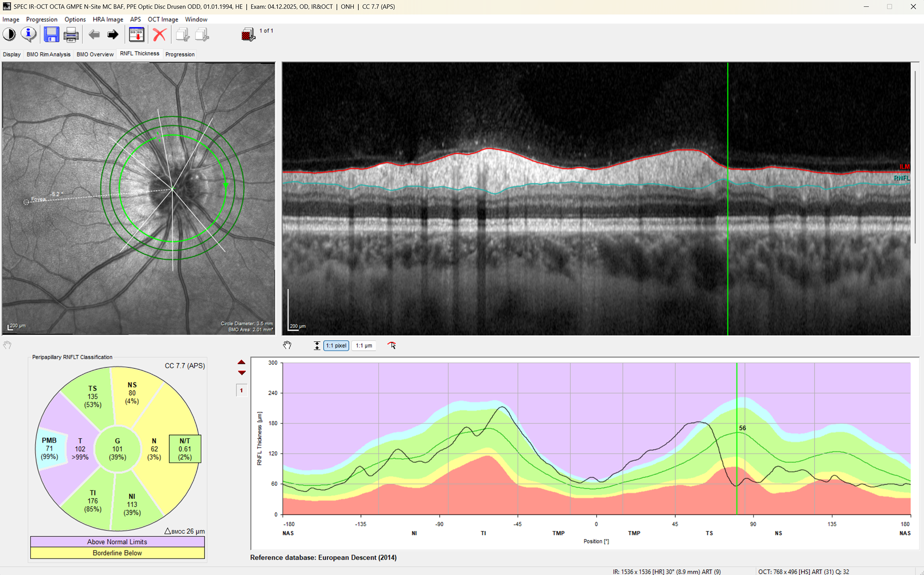Viewport: 924px width, 575px height.
Task: Select the hand pan tool below OCT scan
Action: (x=287, y=345)
